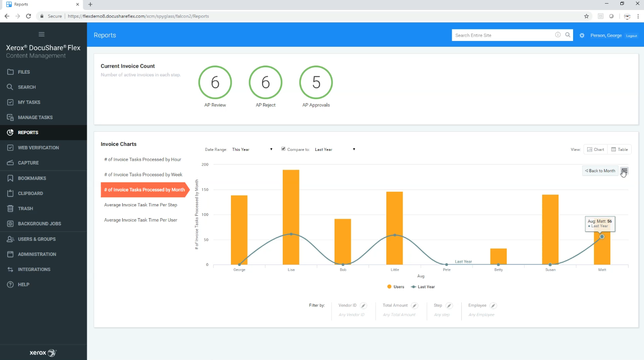
Task: Edit the Total Amount filter with its pencil icon
Action: (414, 305)
